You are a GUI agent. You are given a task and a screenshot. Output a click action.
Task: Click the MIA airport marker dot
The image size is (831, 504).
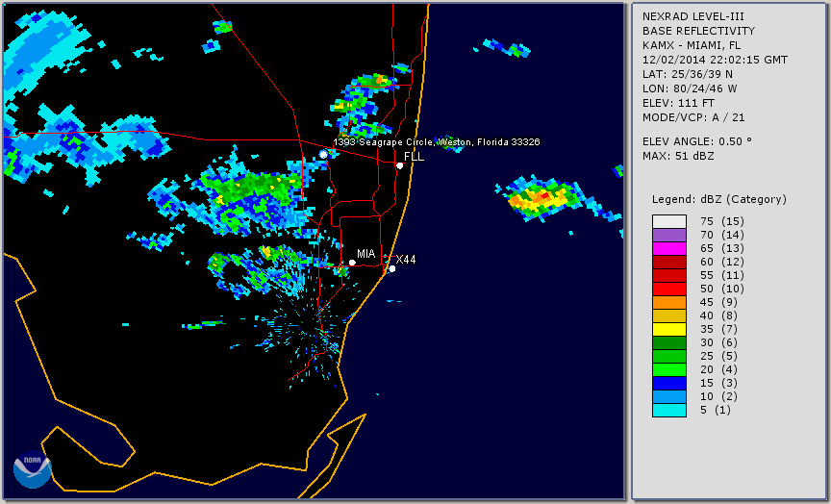352,263
